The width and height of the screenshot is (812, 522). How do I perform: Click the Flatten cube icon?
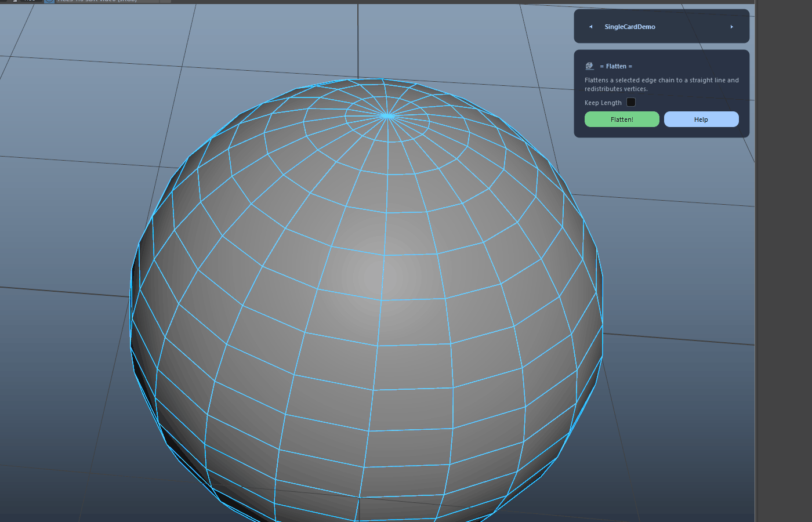(589, 66)
